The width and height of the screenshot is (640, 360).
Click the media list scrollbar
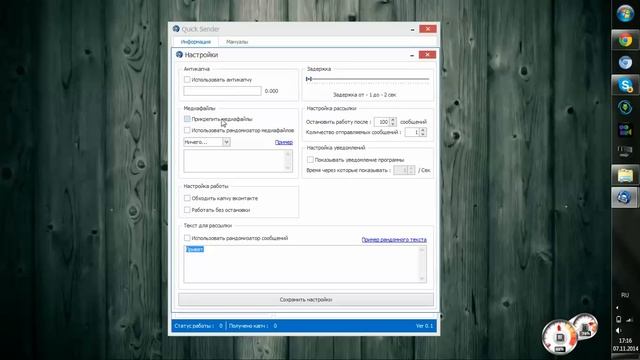288,161
